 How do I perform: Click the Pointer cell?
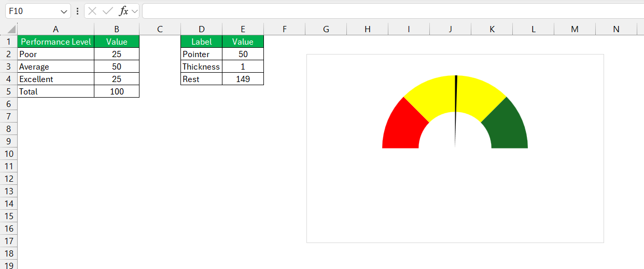pos(201,54)
